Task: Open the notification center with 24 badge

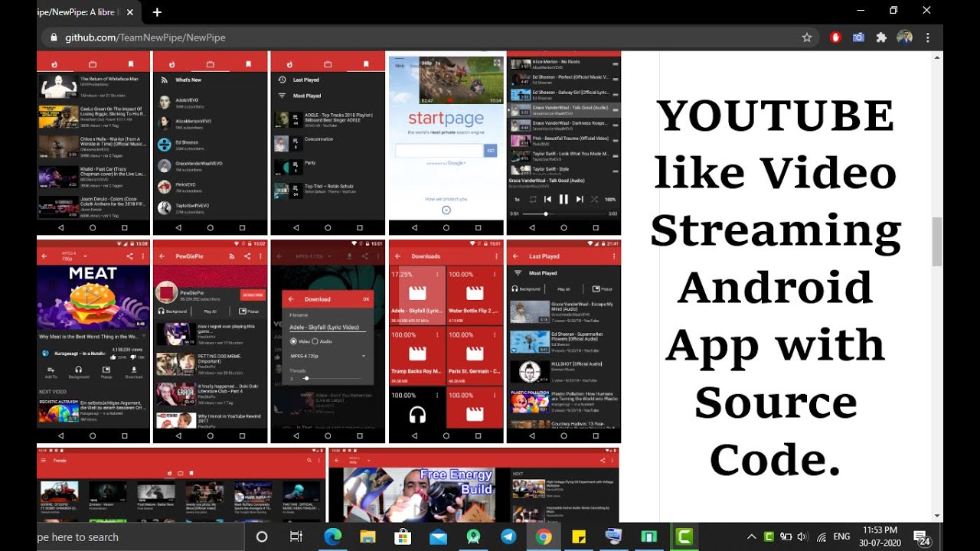Action: pos(922,538)
